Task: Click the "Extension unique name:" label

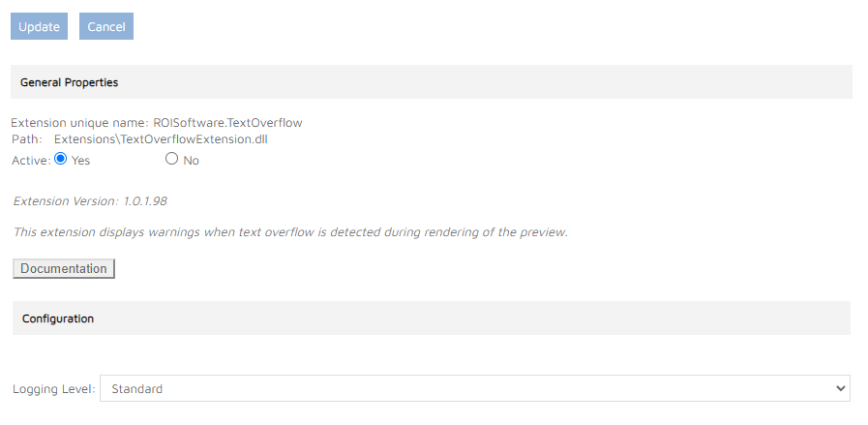Action: [79, 123]
